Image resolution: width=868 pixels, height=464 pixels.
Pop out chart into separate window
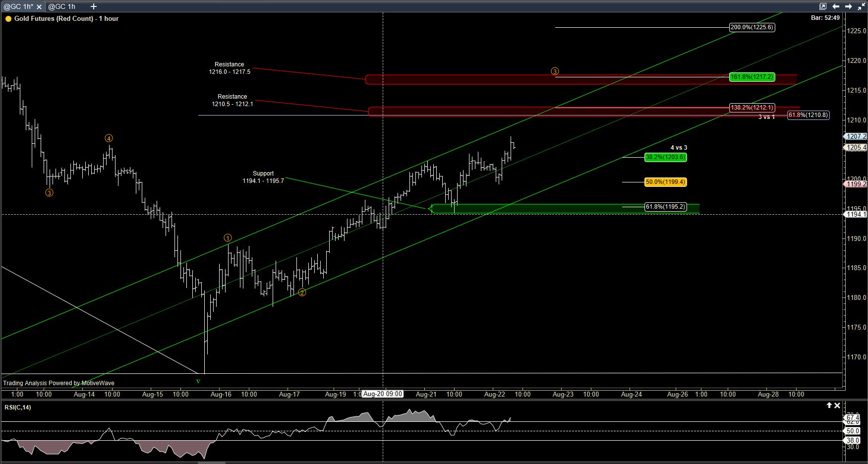point(822,6)
